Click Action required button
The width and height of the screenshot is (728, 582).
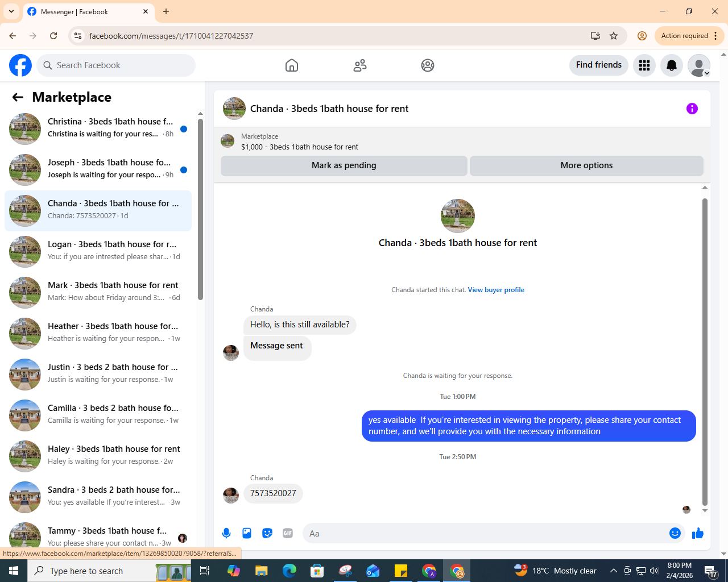click(x=685, y=36)
